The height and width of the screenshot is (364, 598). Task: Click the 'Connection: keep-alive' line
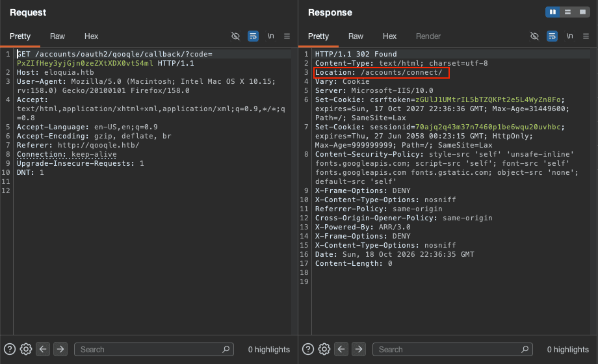tap(67, 154)
